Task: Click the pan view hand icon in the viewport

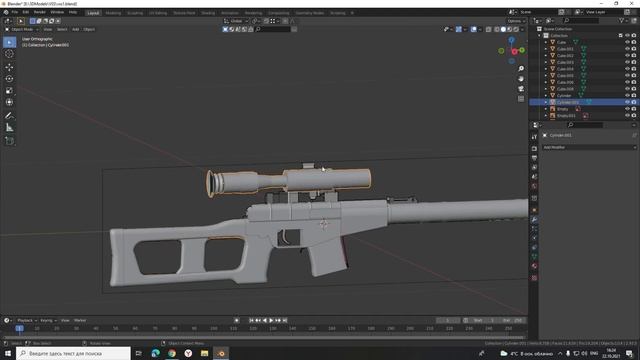Action: (x=521, y=78)
